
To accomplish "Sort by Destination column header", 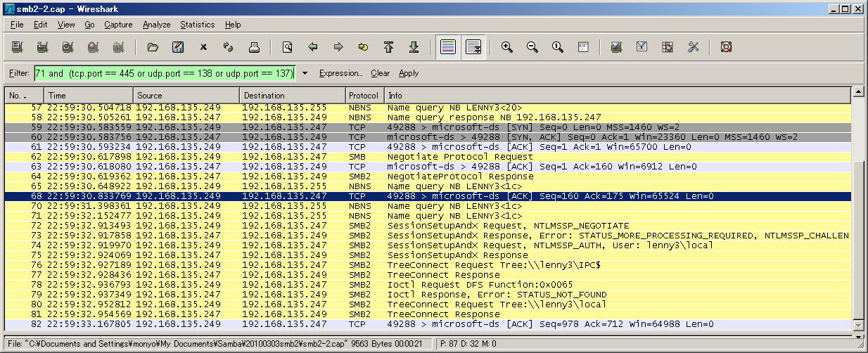I will pyautogui.click(x=292, y=95).
